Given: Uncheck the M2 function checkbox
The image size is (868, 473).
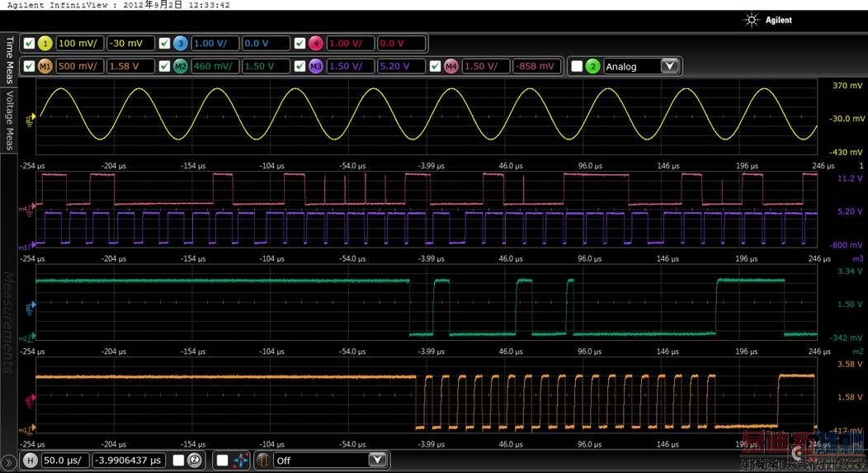Looking at the screenshot, I should pyautogui.click(x=164, y=67).
